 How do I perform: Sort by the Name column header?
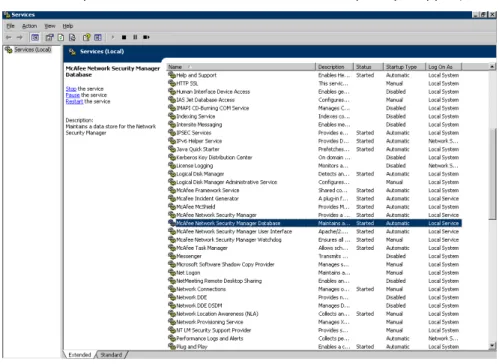point(241,67)
